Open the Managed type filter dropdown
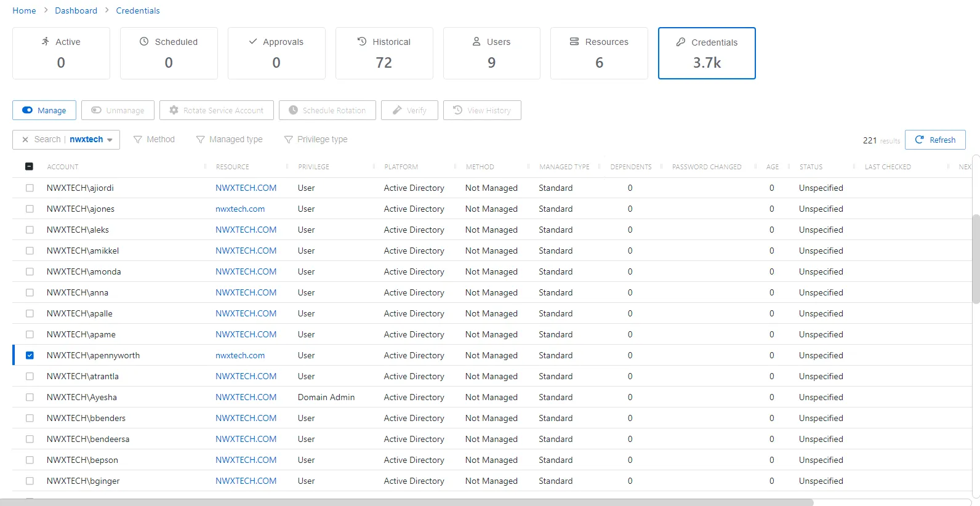The height and width of the screenshot is (506, 980). pos(229,140)
